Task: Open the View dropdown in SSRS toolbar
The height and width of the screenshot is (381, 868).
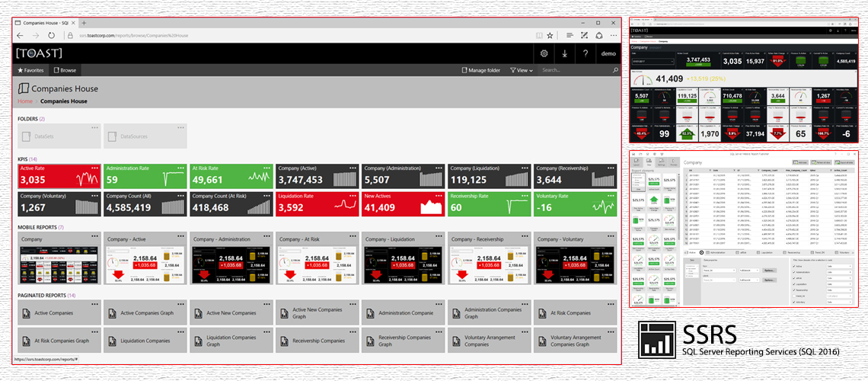Action: (522, 70)
